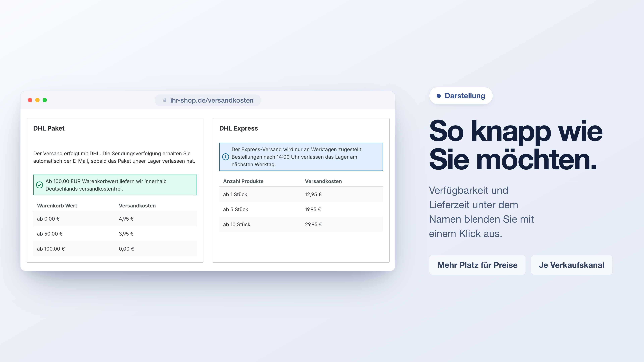
Task: Click the 0,00 € shipping cost
Action: coord(126,249)
